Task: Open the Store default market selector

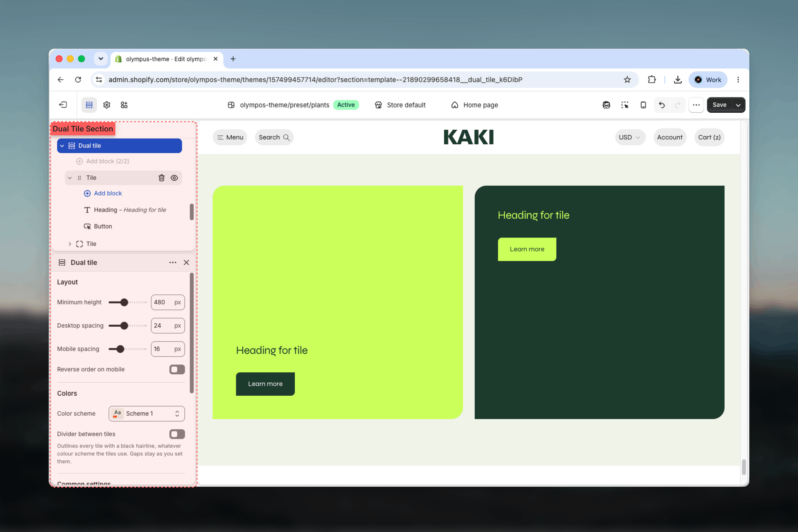Action: (400, 105)
